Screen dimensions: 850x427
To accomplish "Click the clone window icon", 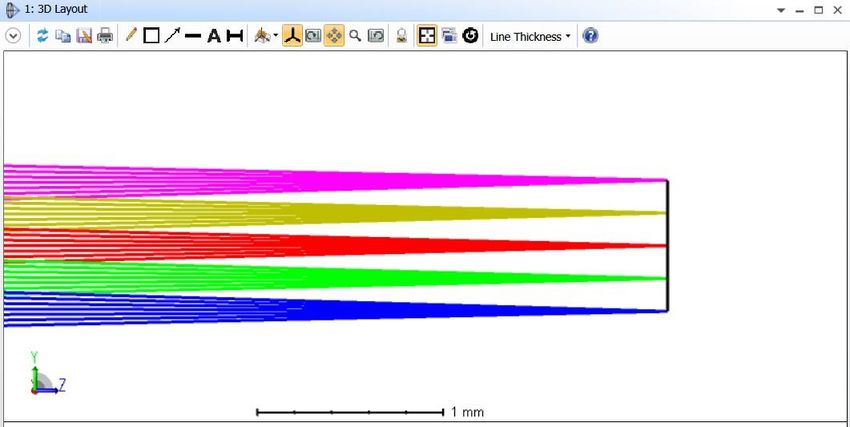I will (449, 36).
